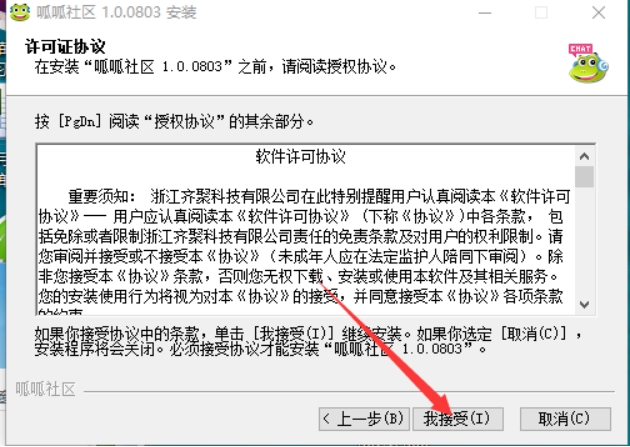Close the 呱呱社区 installer window
This screenshot has height=447, width=630.
(599, 13)
